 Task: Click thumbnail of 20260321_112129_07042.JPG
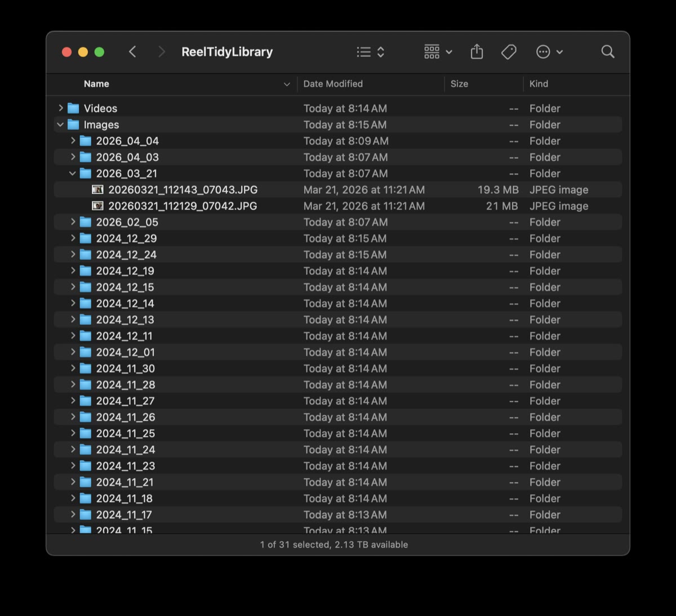coord(97,206)
